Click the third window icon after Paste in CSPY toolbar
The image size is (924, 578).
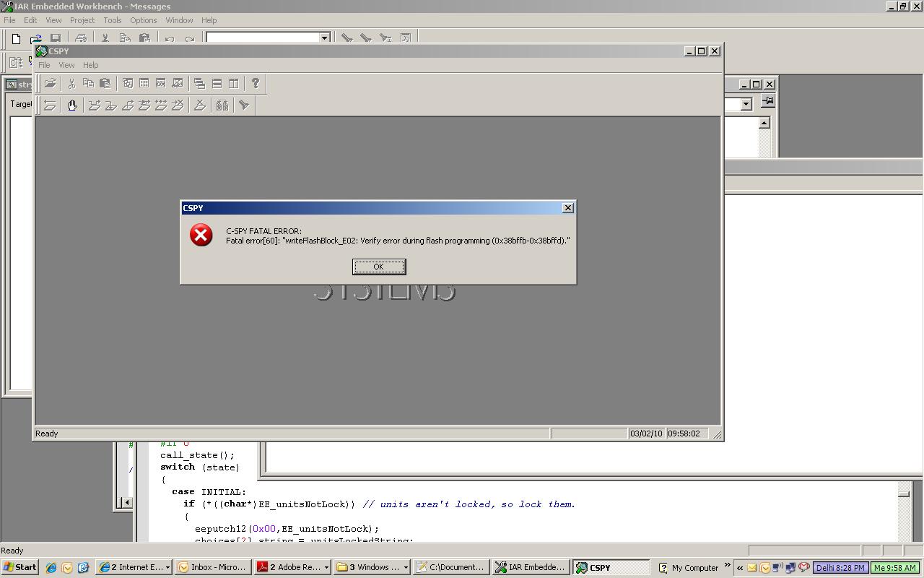pyautogui.click(x=160, y=84)
